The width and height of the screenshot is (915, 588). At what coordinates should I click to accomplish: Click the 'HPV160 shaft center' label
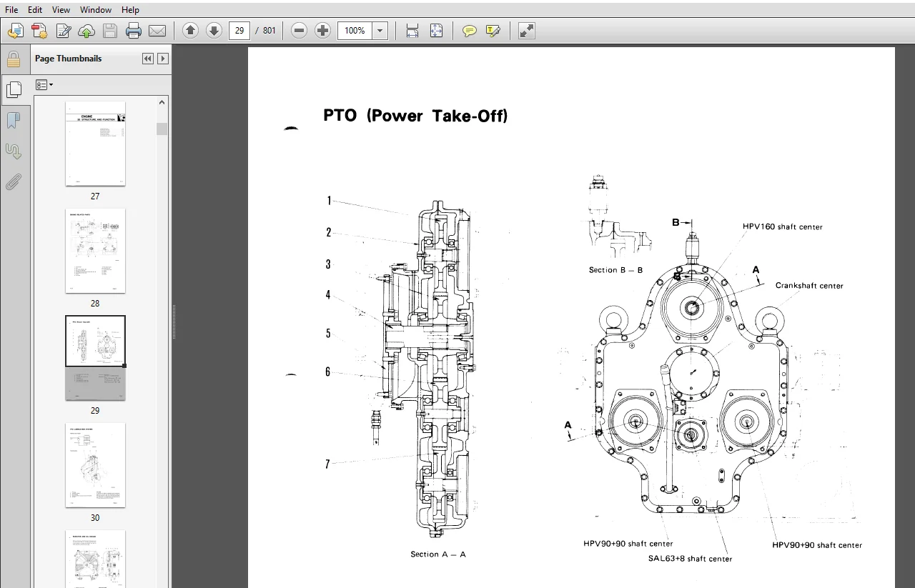tap(782, 227)
